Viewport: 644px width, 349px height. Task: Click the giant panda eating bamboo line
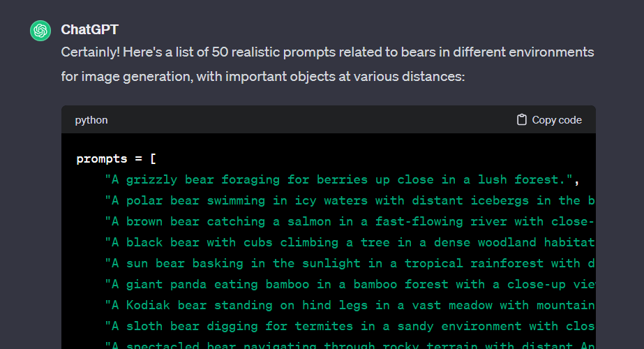coord(350,285)
